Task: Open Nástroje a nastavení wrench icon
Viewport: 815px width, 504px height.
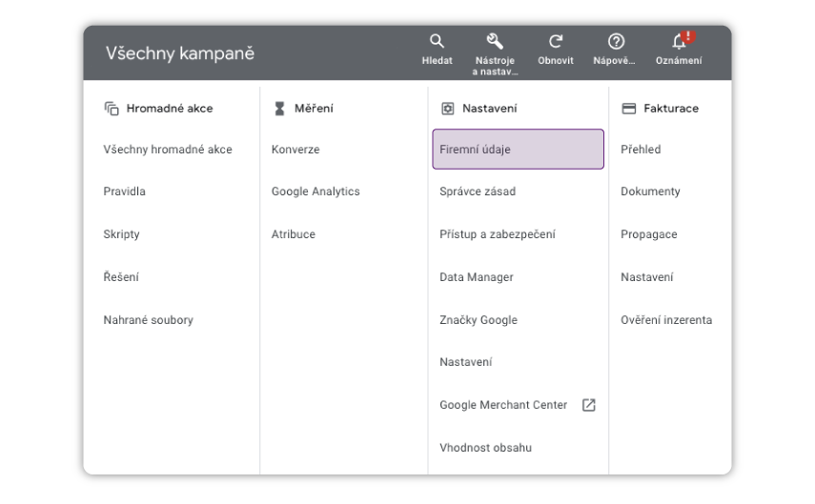Action: coord(495,41)
